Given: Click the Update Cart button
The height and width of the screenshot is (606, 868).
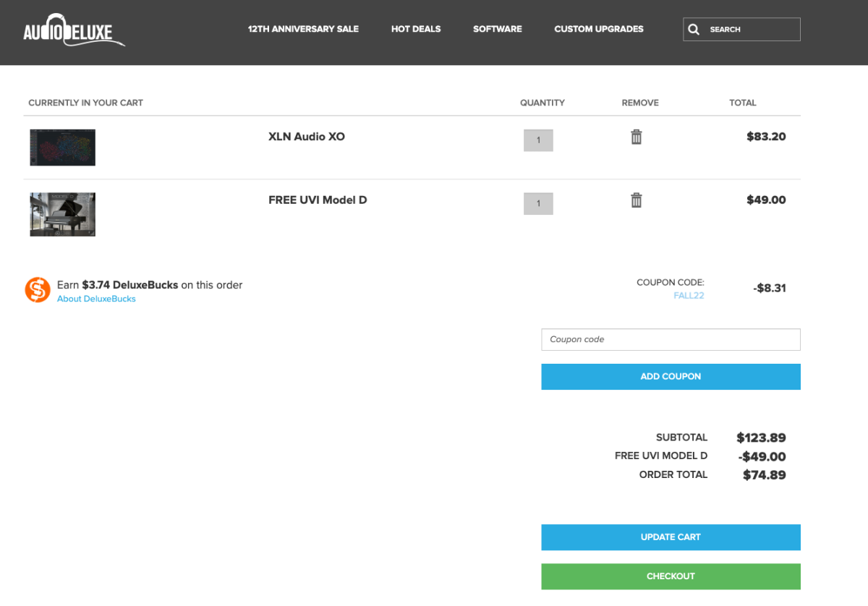Looking at the screenshot, I should click(671, 537).
